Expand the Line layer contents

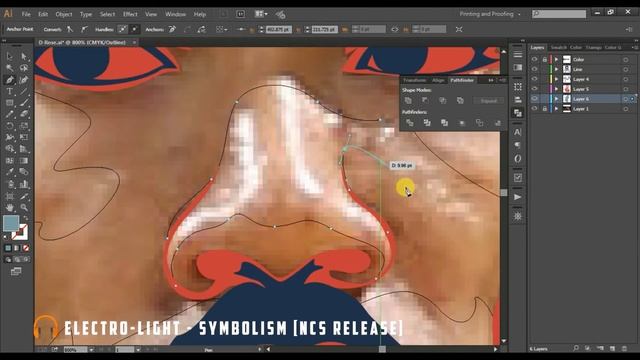(x=556, y=69)
